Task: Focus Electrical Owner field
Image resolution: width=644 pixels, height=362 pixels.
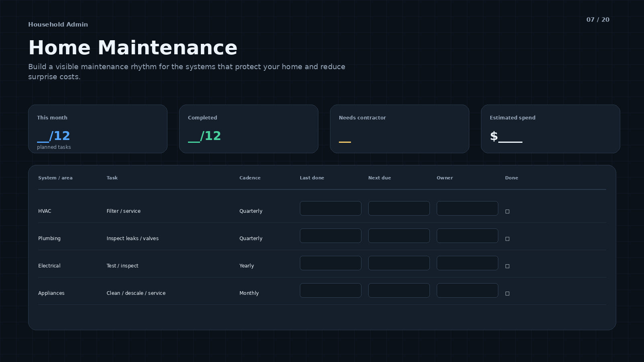Action: point(467,263)
